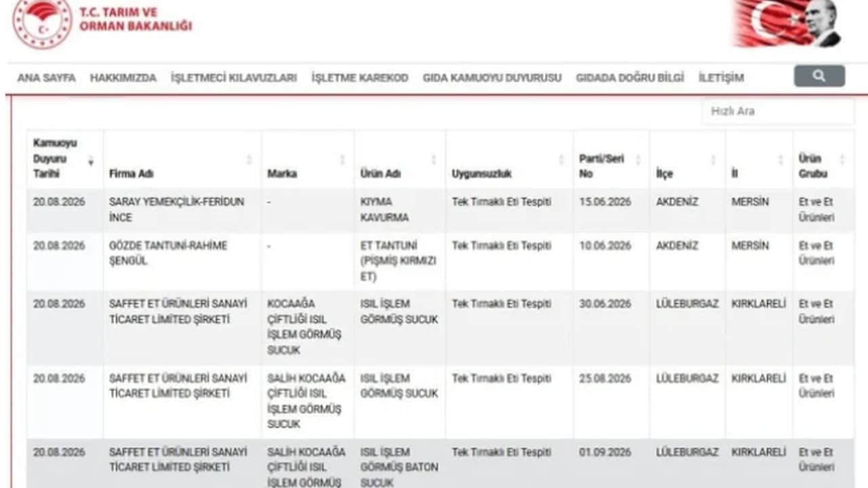Sort by İlçe using its header arrows
Image resolution: width=868 pixels, height=488 pixels.
click(x=713, y=160)
